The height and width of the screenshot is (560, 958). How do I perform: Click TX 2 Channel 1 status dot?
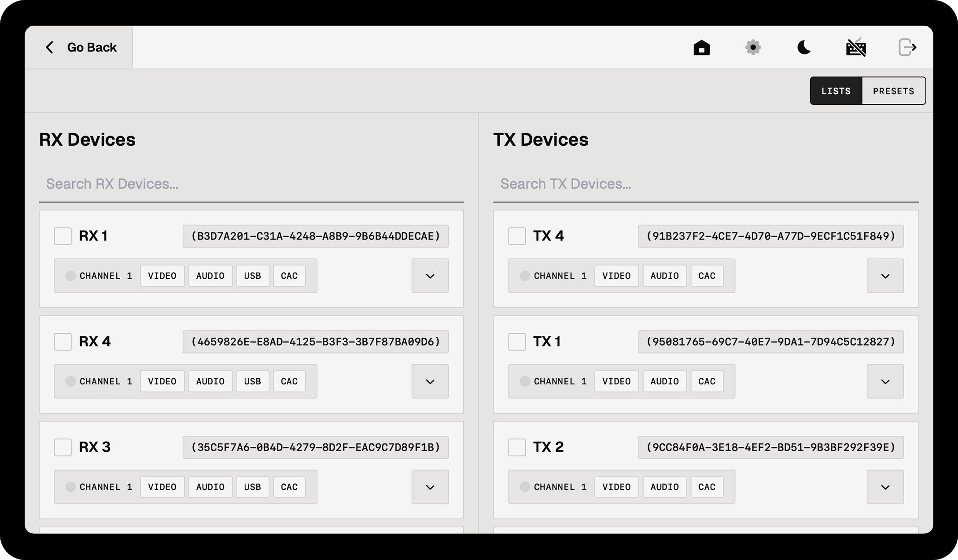pyautogui.click(x=525, y=487)
